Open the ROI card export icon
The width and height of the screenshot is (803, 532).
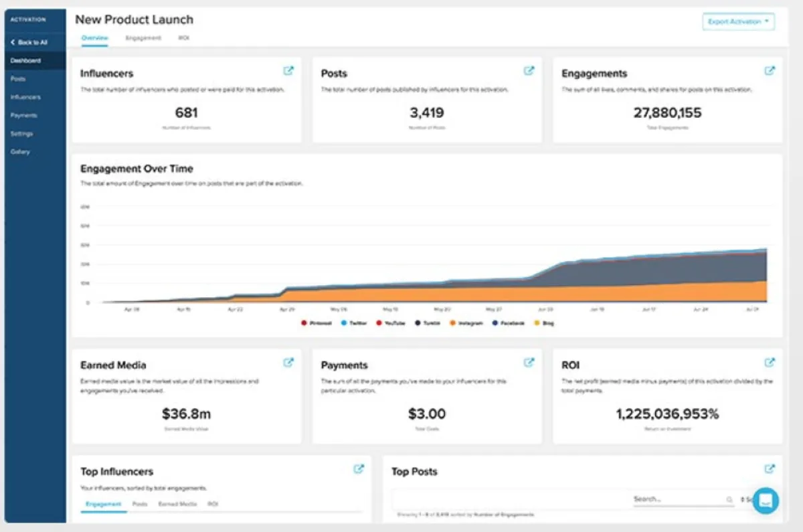pos(770,362)
